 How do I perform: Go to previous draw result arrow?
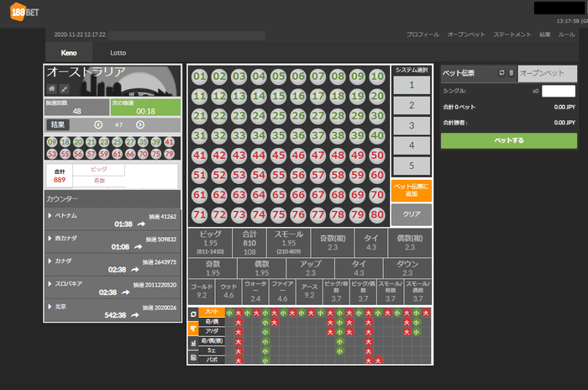click(x=98, y=124)
